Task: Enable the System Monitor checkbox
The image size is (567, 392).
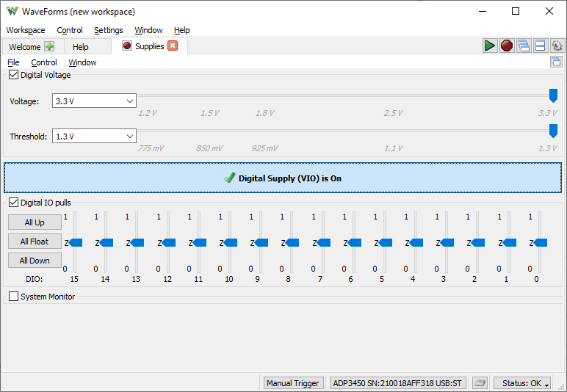Action: 13,297
